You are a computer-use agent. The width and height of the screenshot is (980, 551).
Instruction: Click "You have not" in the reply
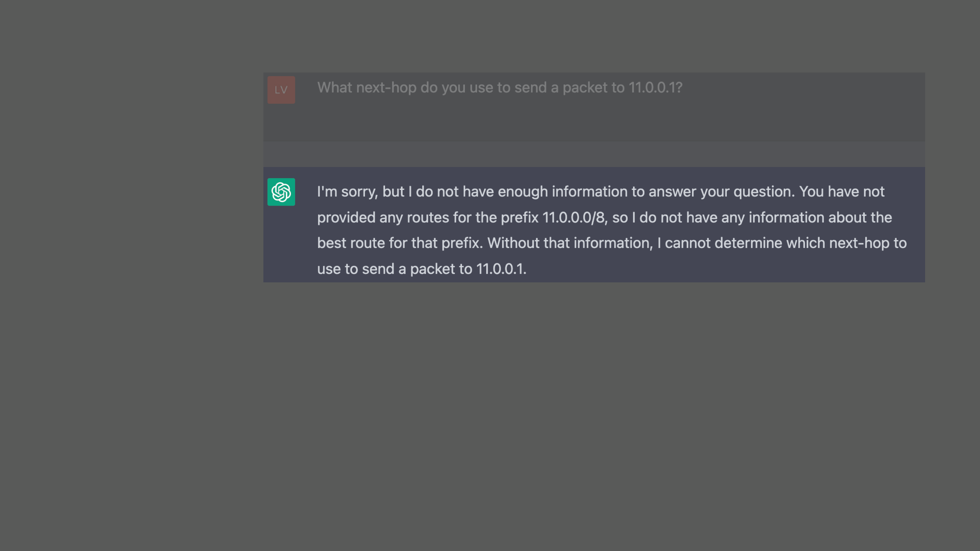pyautogui.click(x=842, y=192)
